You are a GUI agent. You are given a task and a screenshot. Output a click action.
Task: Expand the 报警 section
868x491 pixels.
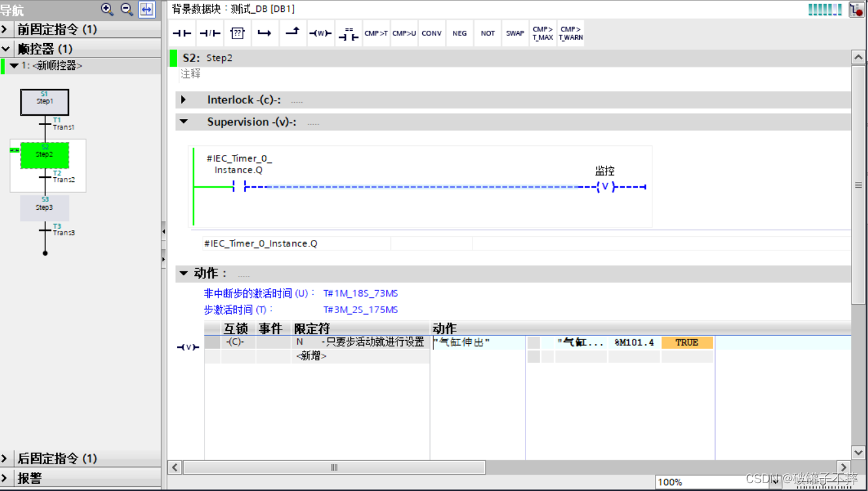point(5,479)
